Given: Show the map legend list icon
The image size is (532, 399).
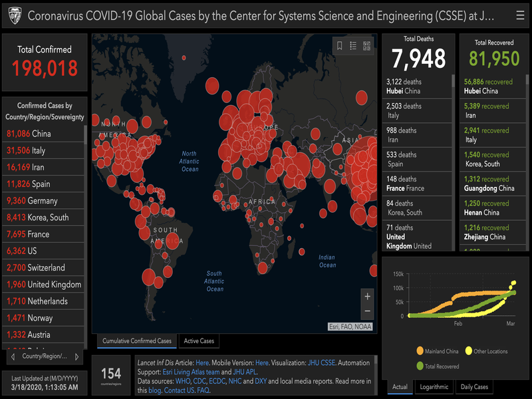Looking at the screenshot, I should click(353, 46).
